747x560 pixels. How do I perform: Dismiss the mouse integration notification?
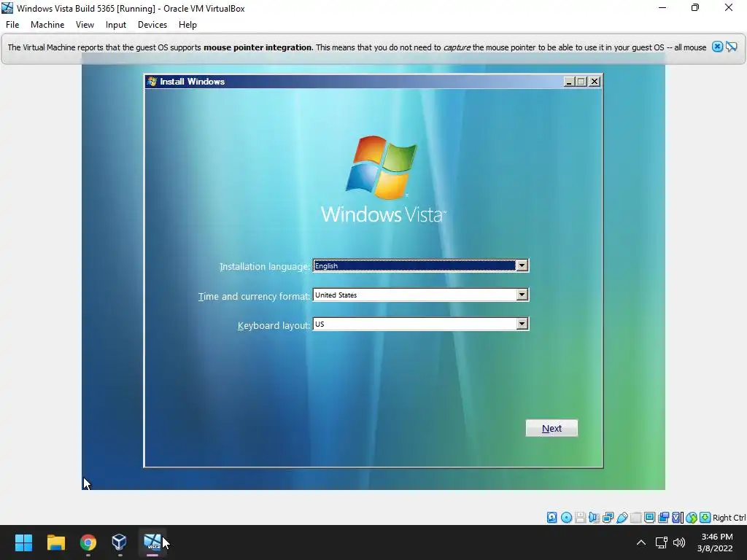pyautogui.click(x=718, y=47)
